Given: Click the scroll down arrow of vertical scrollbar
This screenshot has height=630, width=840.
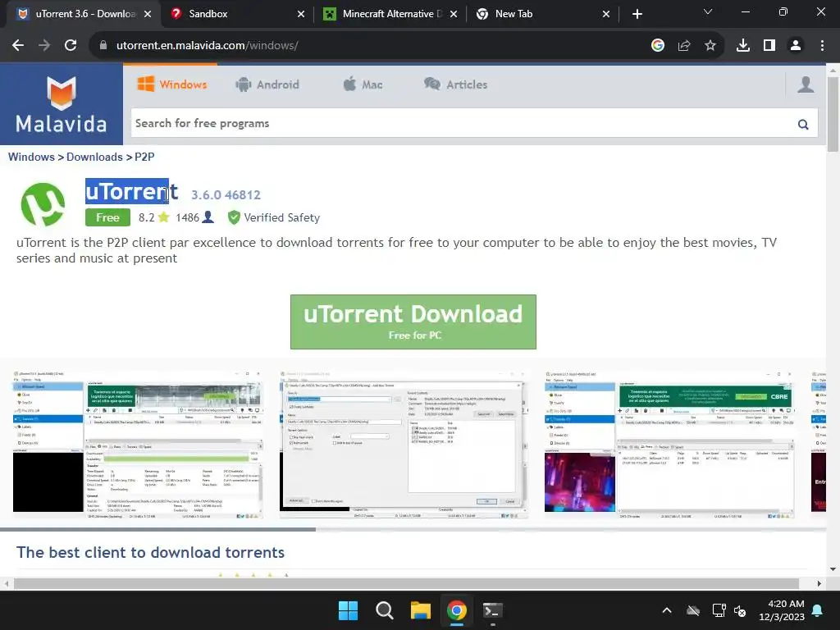Looking at the screenshot, I should tap(833, 569).
